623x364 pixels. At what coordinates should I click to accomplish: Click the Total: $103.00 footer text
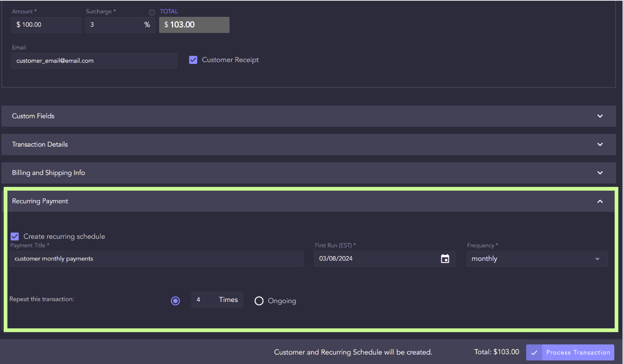(496, 352)
